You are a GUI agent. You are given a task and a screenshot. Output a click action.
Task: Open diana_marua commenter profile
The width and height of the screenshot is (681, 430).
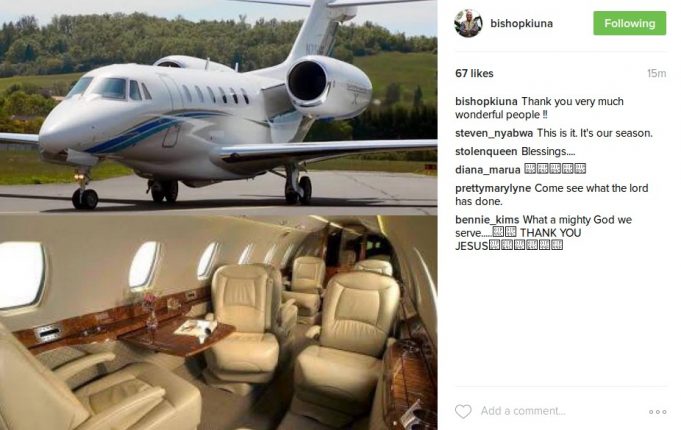488,170
